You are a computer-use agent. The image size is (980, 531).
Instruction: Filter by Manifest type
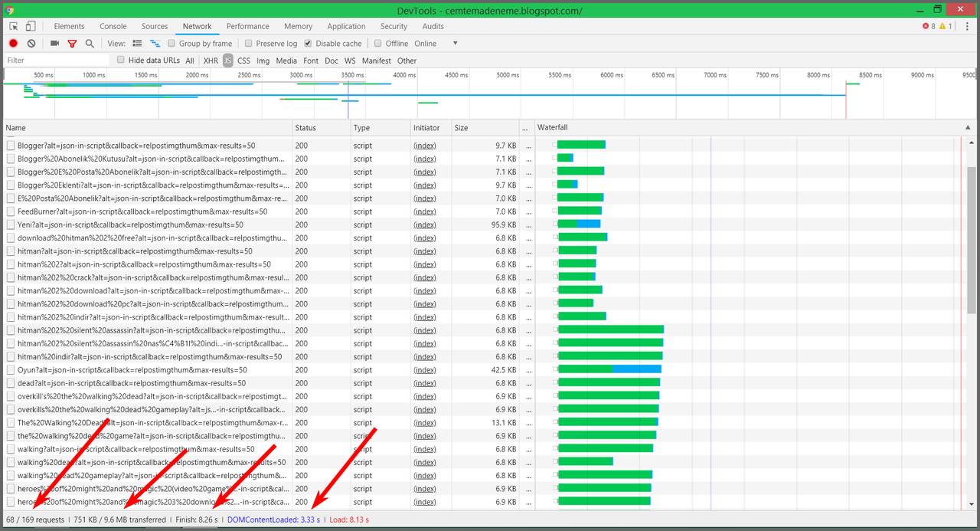click(377, 61)
